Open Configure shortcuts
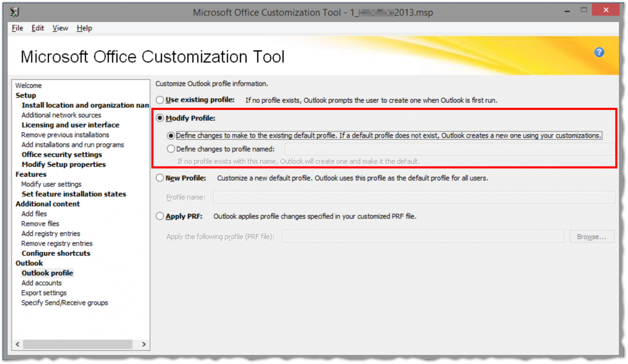Image resolution: width=628 pixels, height=364 pixels. tap(56, 253)
